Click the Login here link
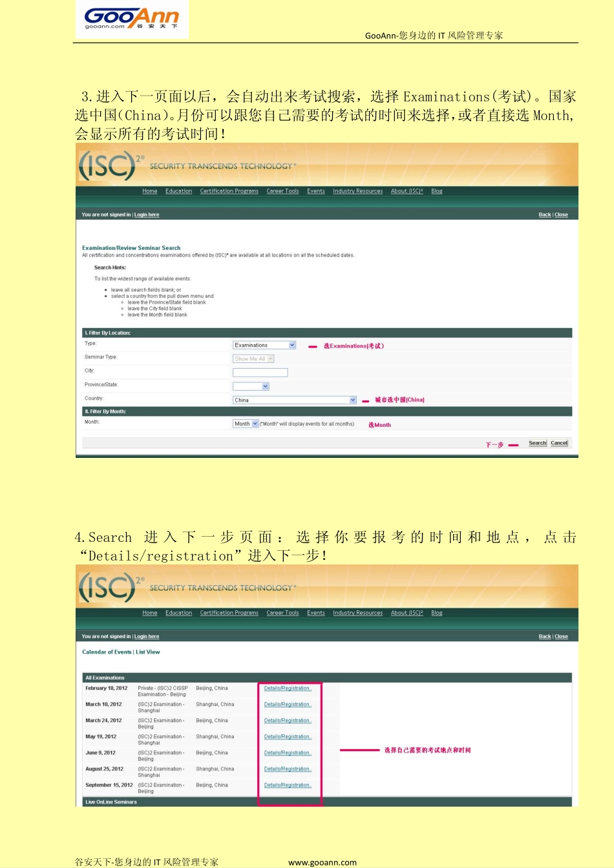Viewport: 614px width, 868px height. [146, 214]
